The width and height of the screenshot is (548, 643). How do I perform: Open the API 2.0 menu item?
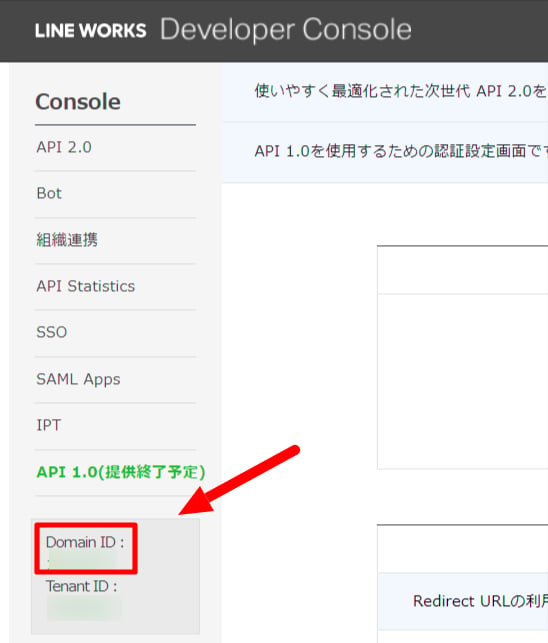64,147
